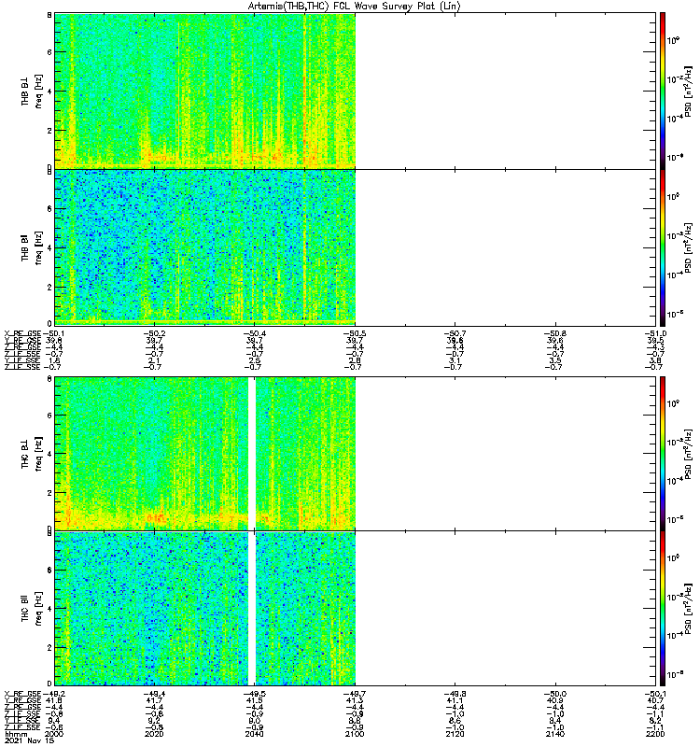Click inside the THC B-perpendicular spectrogram panel
The width and height of the screenshot is (700, 747).
(x=356, y=453)
